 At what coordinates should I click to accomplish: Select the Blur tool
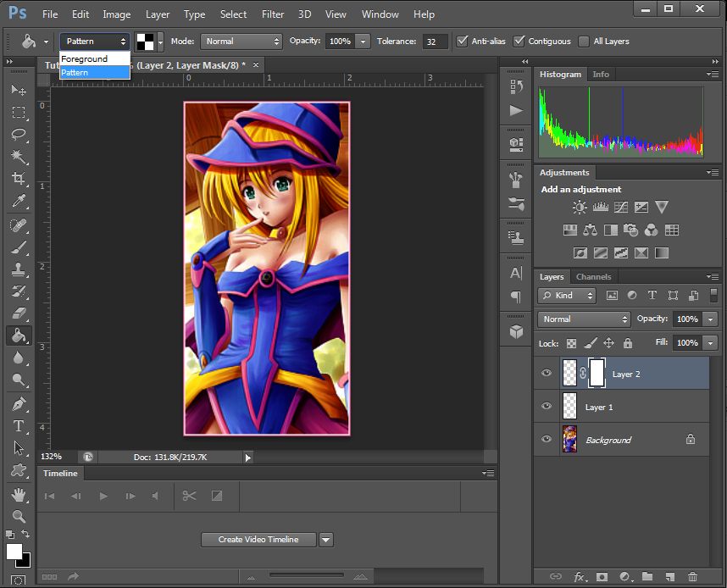click(19, 358)
